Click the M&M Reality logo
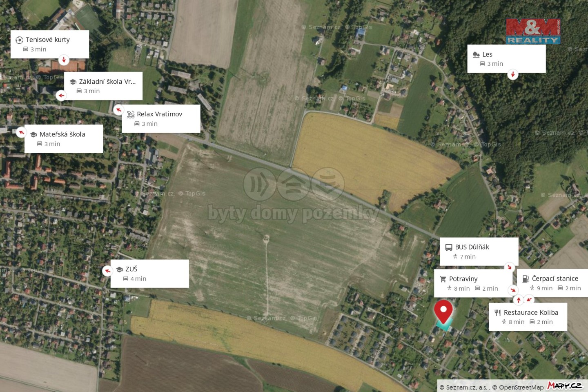 coord(533,31)
